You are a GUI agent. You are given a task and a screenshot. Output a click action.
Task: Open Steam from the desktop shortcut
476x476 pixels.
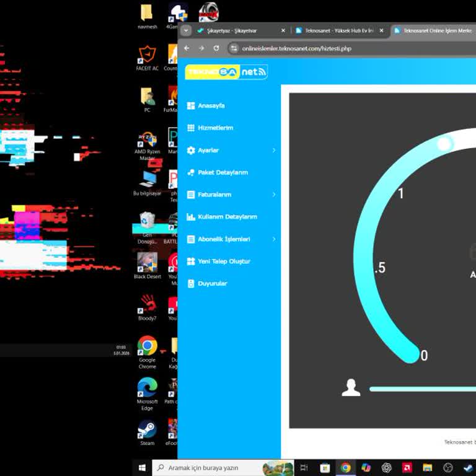coord(147,430)
